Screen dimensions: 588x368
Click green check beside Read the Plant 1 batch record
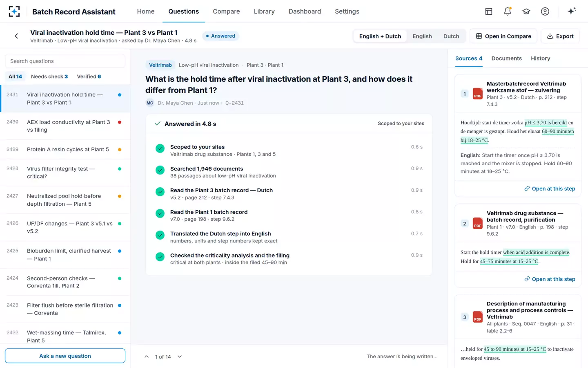point(160,213)
